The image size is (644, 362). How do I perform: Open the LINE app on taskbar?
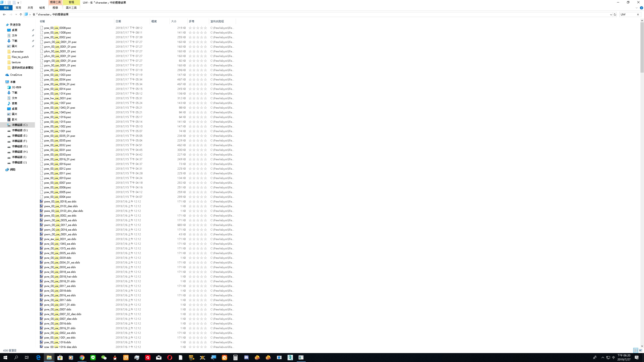(x=93, y=358)
